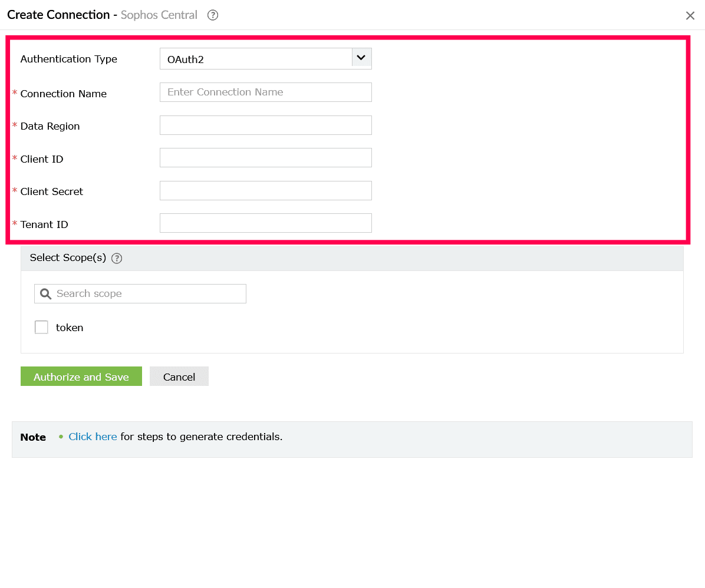Enable the token scope checkbox
Screen dimensions: 705x588
pyautogui.click(x=41, y=327)
